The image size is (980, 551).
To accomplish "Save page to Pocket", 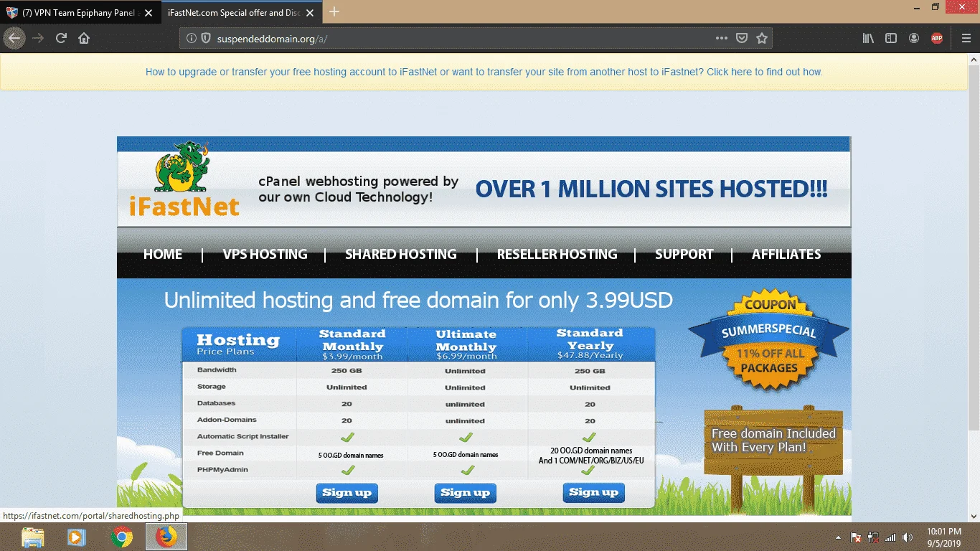I will point(743,38).
